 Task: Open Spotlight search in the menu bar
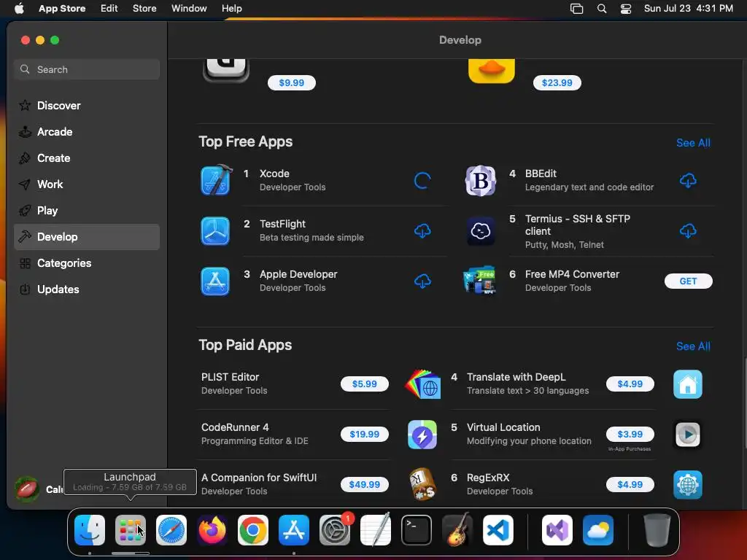(x=602, y=9)
